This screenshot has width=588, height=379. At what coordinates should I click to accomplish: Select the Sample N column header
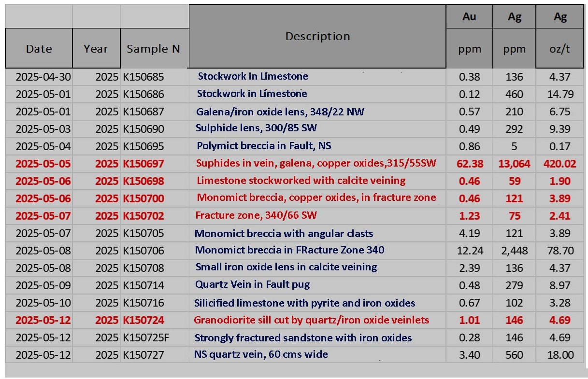[153, 49]
